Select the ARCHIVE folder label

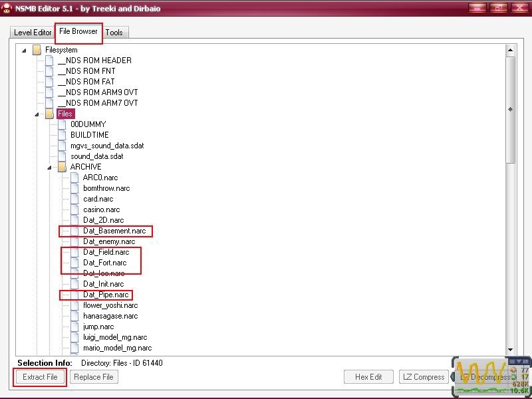(x=86, y=167)
